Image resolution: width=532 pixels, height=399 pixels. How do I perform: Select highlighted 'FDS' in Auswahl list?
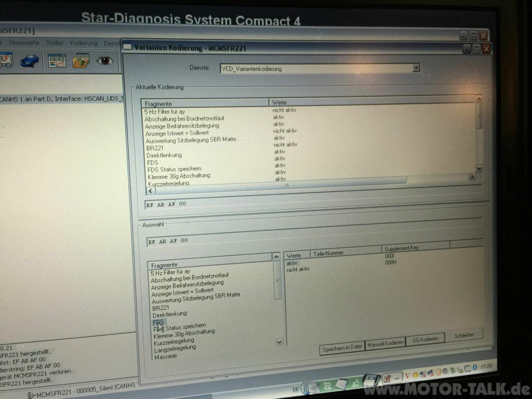[x=158, y=322]
